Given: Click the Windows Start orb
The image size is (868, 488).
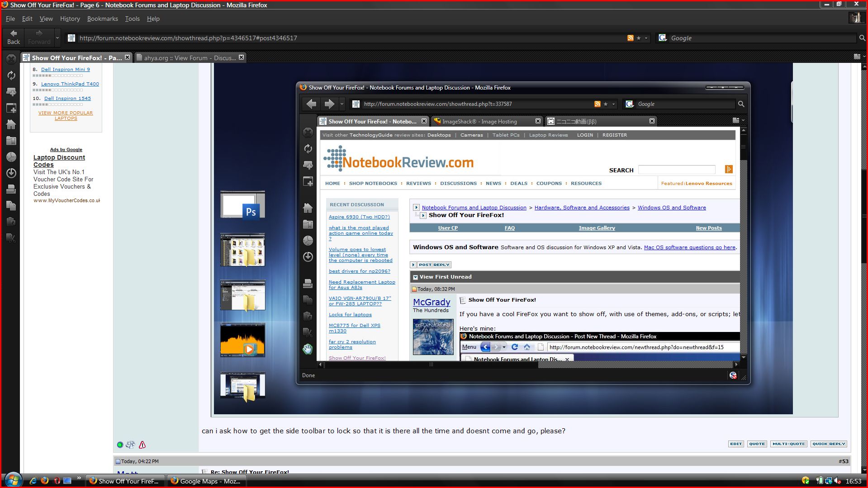Looking at the screenshot, I should coord(13,480).
